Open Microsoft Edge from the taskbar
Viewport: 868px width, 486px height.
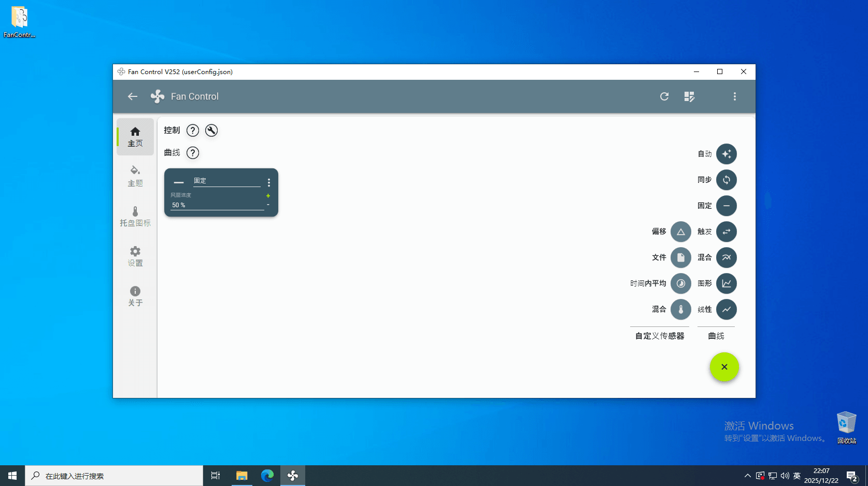267,476
